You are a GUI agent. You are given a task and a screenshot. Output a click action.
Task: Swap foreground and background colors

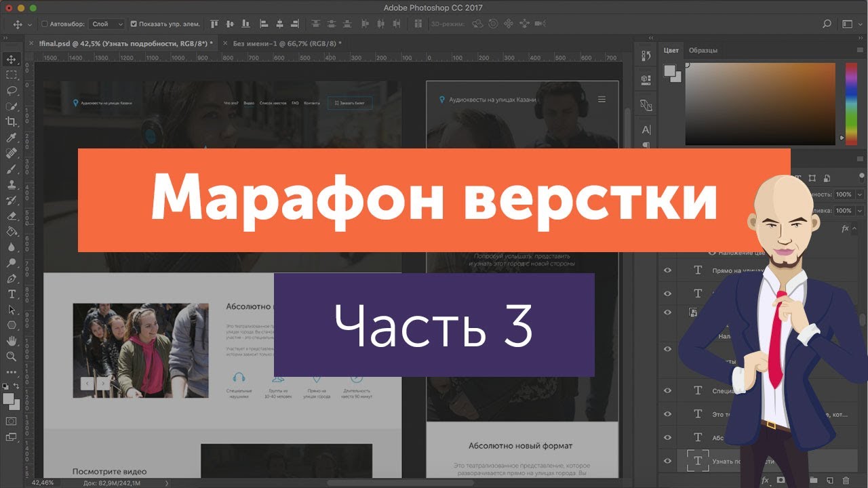[x=17, y=386]
